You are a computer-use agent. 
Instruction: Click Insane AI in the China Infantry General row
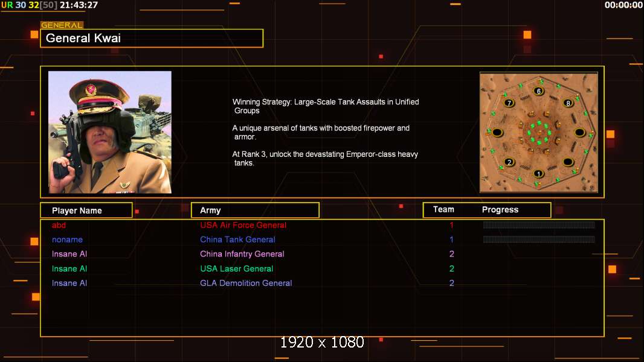pos(69,254)
